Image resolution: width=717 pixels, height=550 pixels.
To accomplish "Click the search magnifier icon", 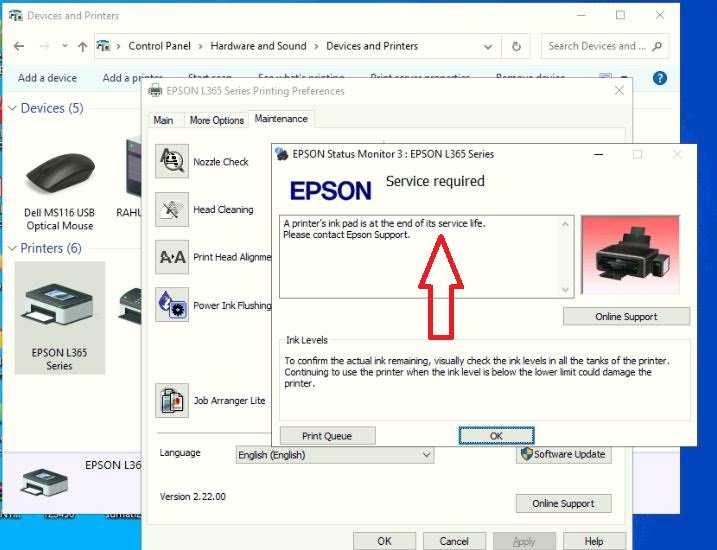I will [657, 46].
